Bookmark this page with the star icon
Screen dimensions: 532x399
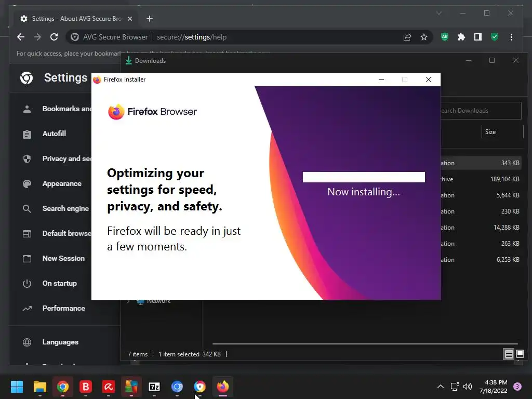point(424,37)
